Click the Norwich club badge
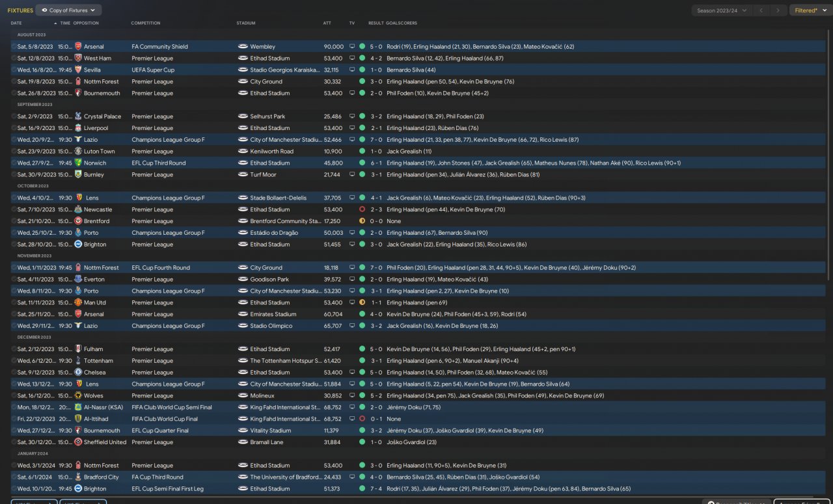This screenshot has height=504, width=833. (78, 163)
